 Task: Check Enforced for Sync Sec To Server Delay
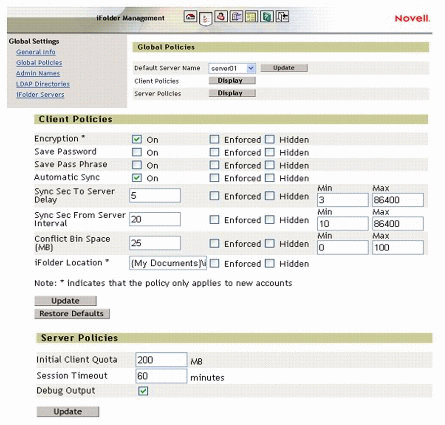point(214,196)
